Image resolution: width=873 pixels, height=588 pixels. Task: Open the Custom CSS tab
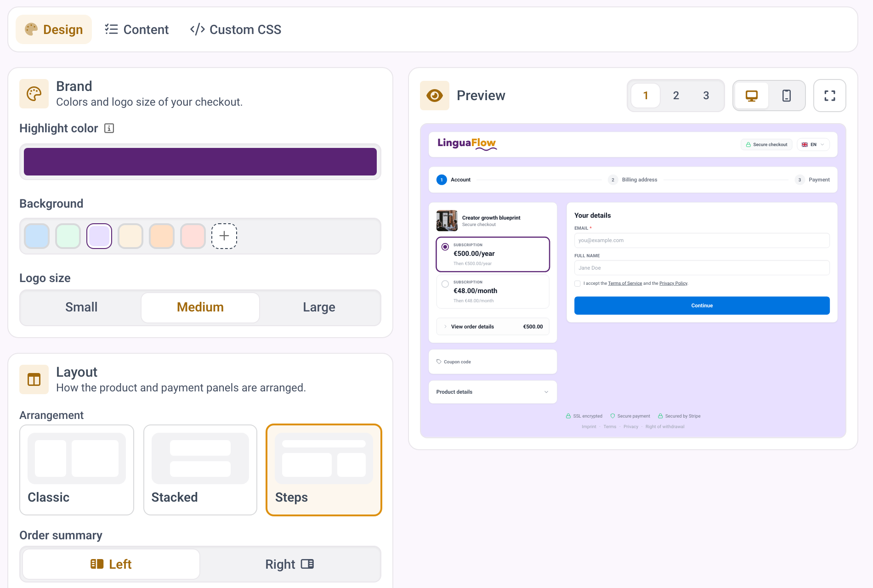(236, 29)
